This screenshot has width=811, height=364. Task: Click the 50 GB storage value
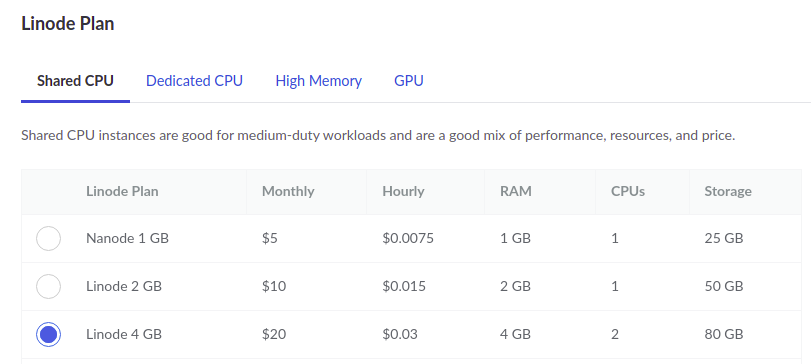point(724,286)
